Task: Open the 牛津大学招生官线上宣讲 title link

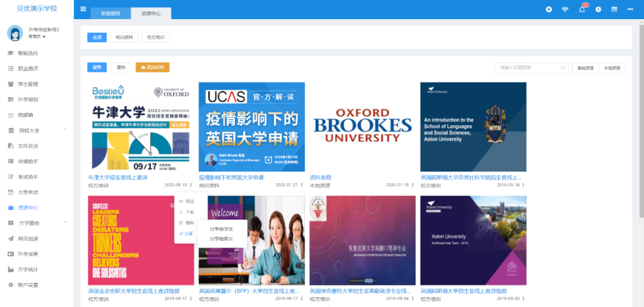Action: tap(117, 178)
